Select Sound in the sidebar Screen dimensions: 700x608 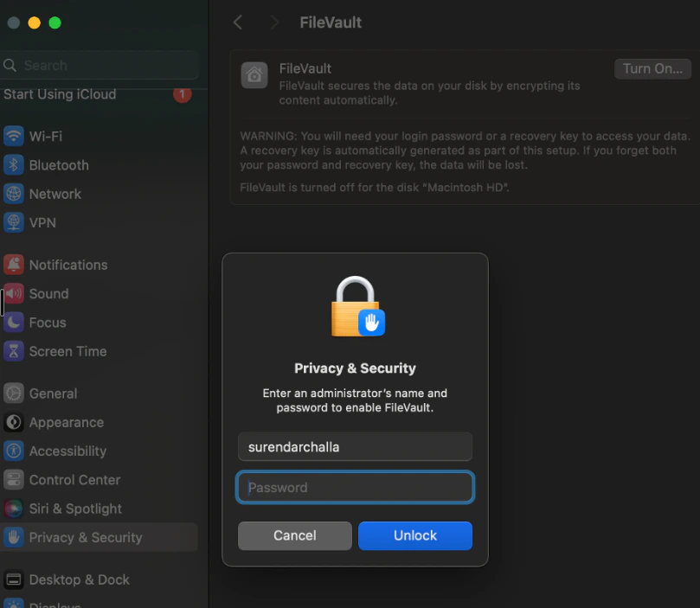pos(100,293)
